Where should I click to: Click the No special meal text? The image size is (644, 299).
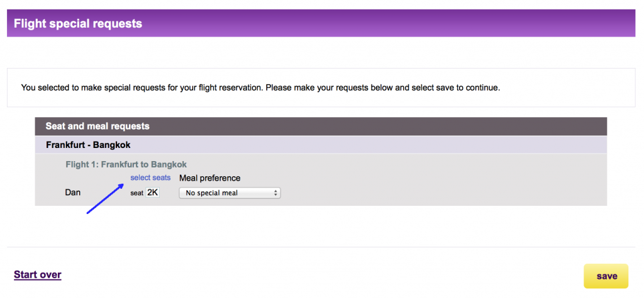[x=212, y=193]
